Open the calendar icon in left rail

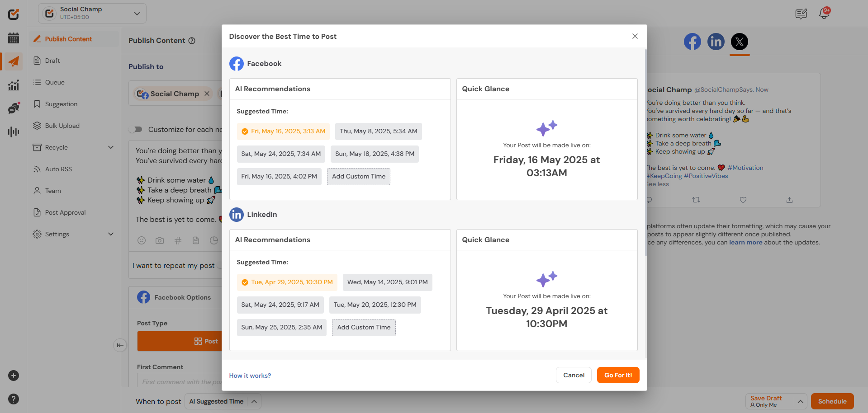(x=14, y=38)
